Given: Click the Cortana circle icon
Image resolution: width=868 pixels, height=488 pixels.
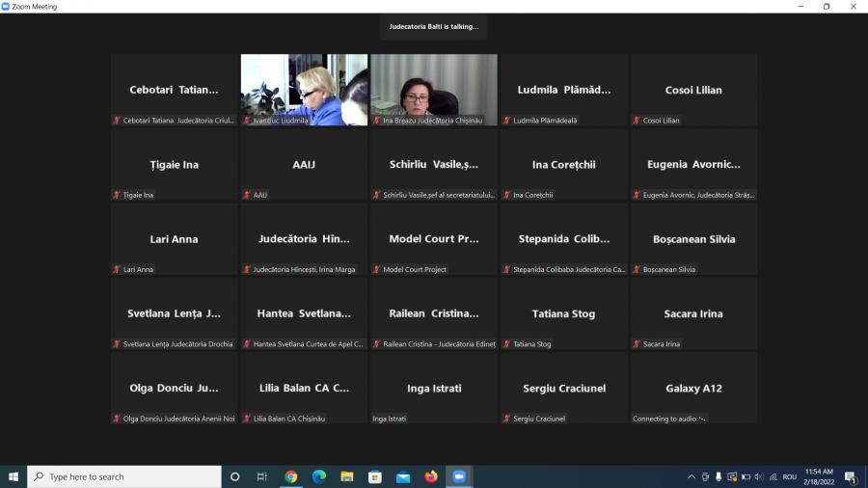Looking at the screenshot, I should click(x=234, y=476).
